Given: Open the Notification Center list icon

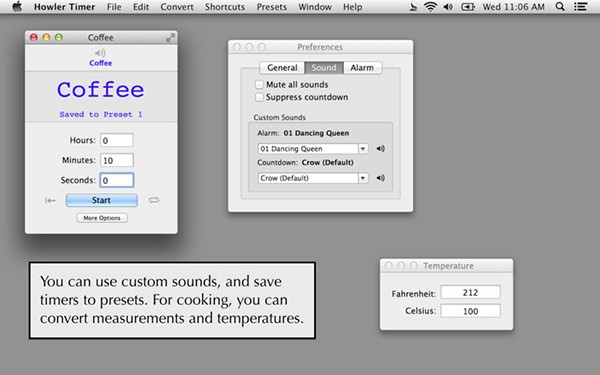Looking at the screenshot, I should 580,7.
